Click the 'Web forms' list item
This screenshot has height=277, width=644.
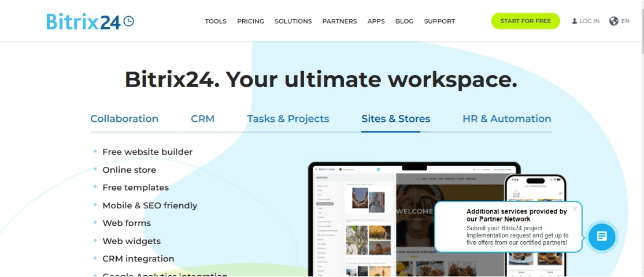point(127,223)
